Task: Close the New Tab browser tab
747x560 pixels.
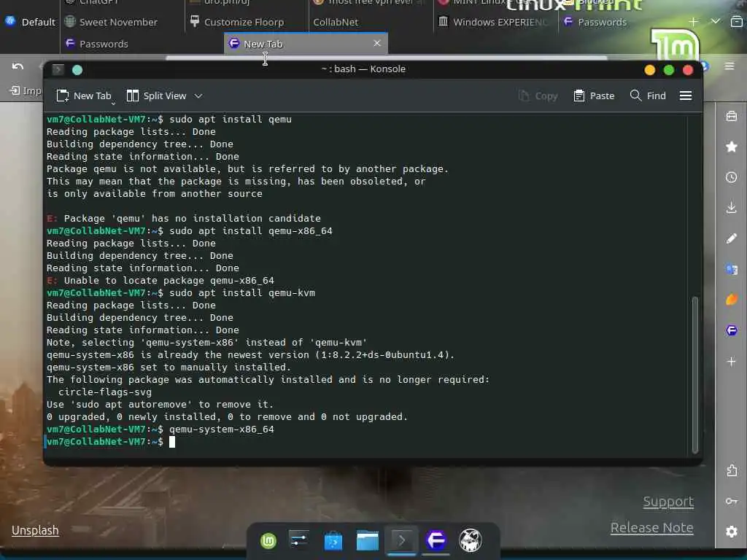Action: 377,43
